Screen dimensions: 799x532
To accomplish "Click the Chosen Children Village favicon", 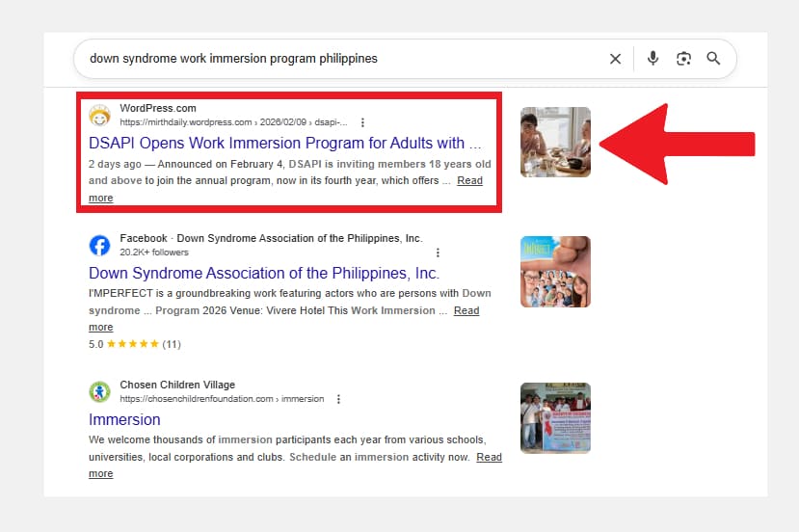I will coord(99,391).
